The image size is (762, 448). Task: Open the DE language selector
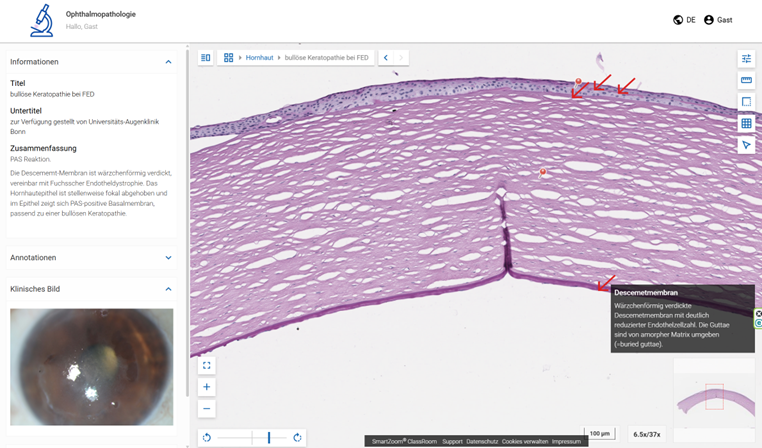tap(685, 20)
